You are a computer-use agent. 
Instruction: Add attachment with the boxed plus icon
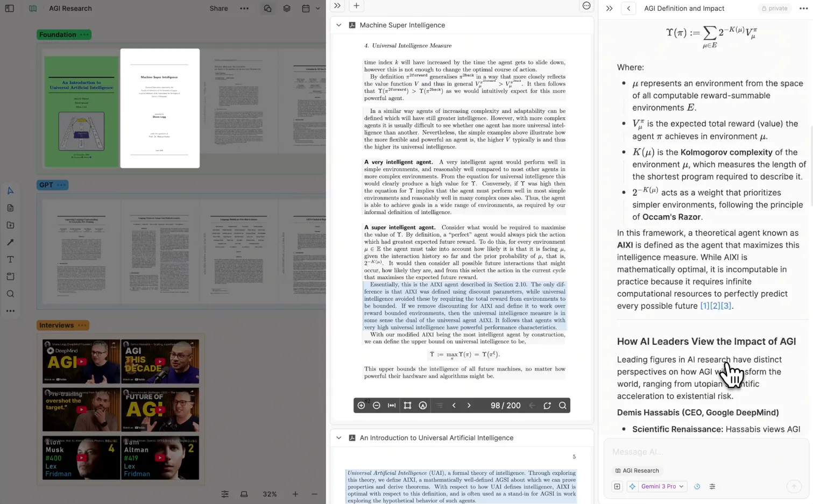coord(617,486)
